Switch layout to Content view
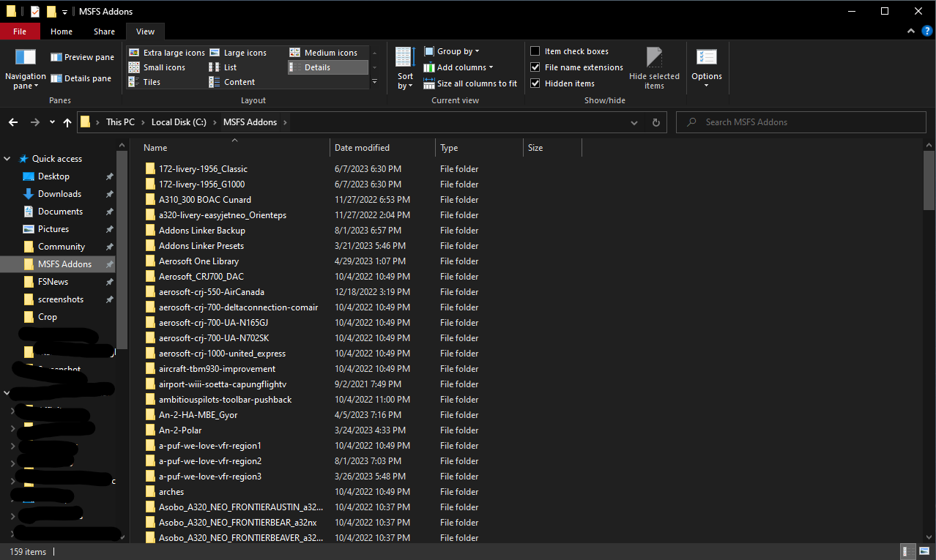This screenshot has height=560, width=936. click(232, 82)
